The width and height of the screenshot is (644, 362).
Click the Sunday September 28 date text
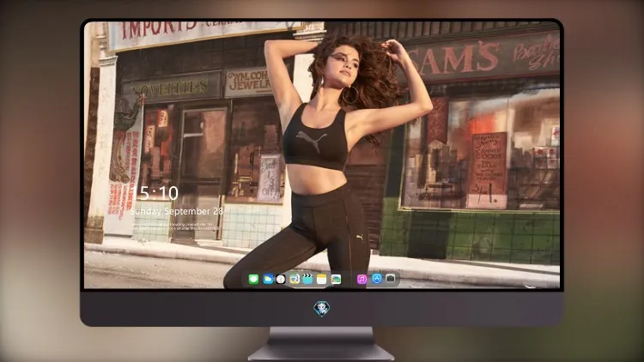(x=177, y=211)
